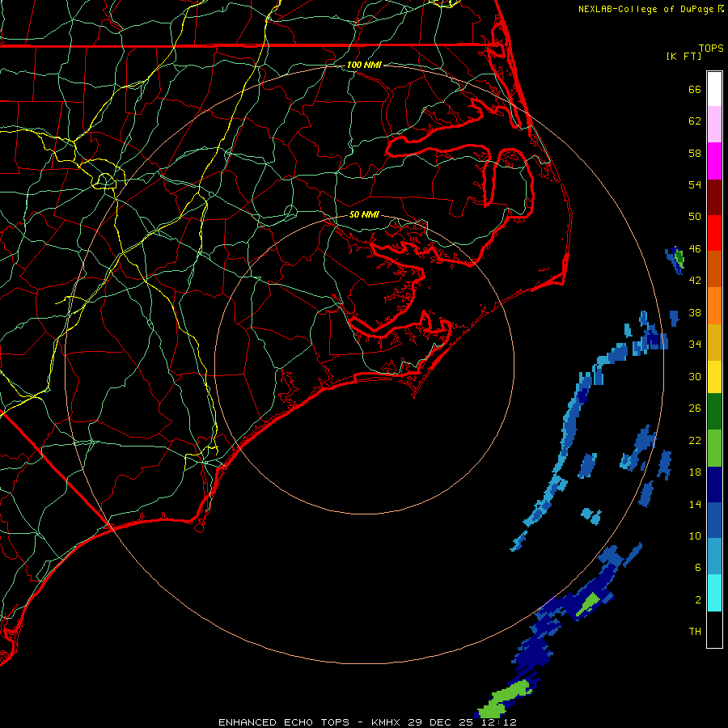
Task: Click the green echo-top cell at bottom of map
Action: (504, 699)
